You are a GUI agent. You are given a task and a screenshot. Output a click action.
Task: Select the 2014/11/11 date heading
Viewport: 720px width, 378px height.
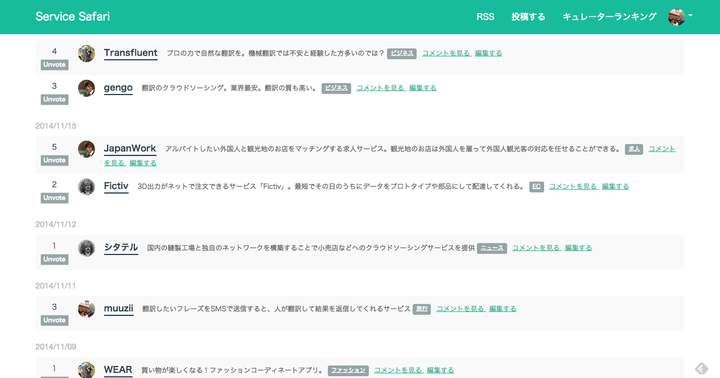pyautogui.click(x=56, y=286)
